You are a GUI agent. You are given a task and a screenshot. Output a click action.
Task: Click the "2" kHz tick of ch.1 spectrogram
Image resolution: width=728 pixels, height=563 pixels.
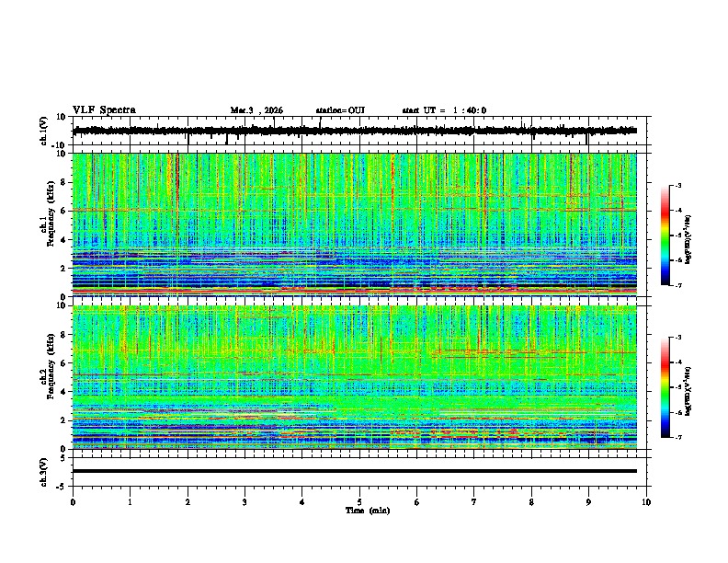63,269
